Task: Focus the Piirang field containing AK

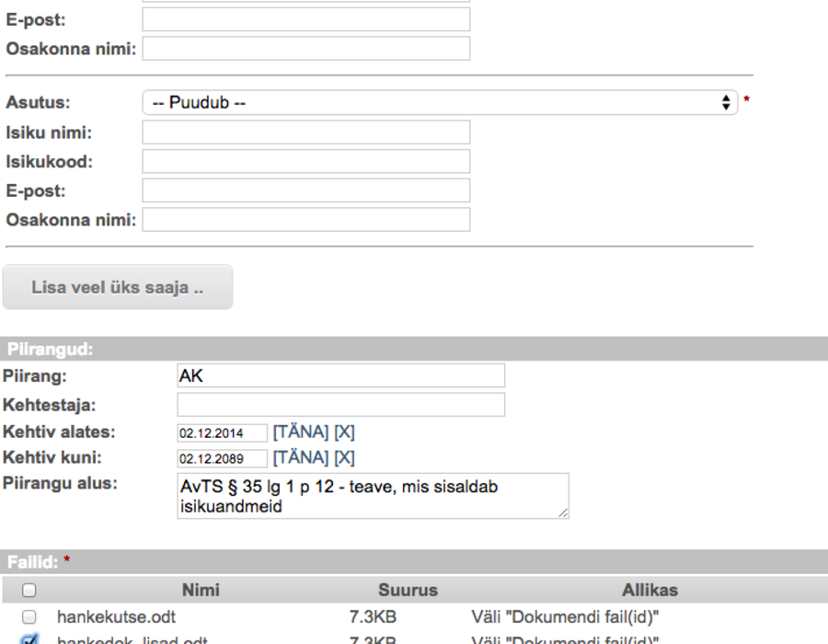Action: (341, 375)
